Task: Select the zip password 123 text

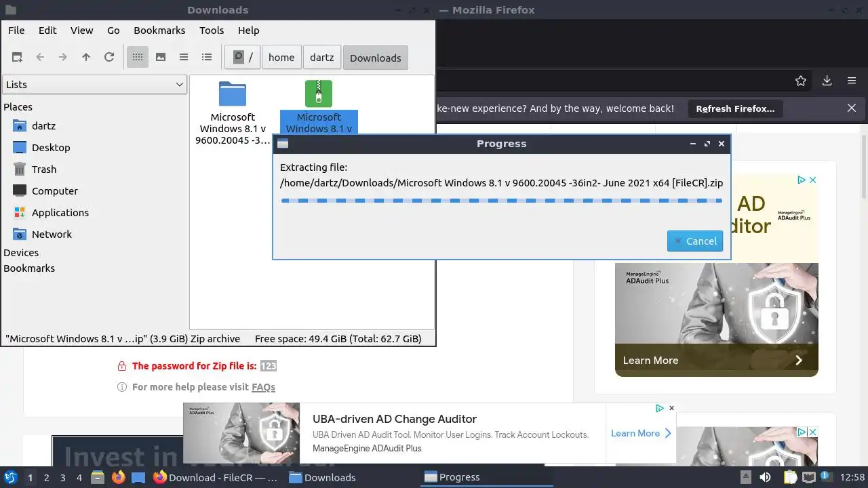Action: point(269,366)
